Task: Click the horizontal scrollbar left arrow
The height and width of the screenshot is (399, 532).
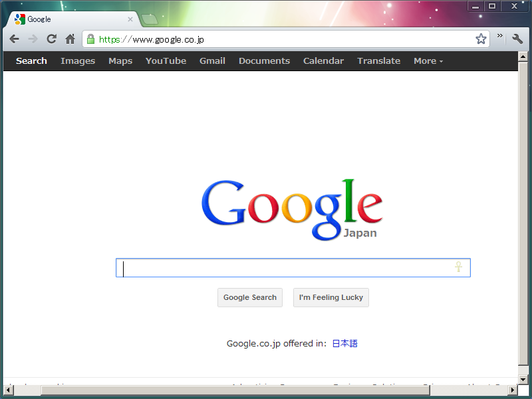Action: [x=8, y=390]
